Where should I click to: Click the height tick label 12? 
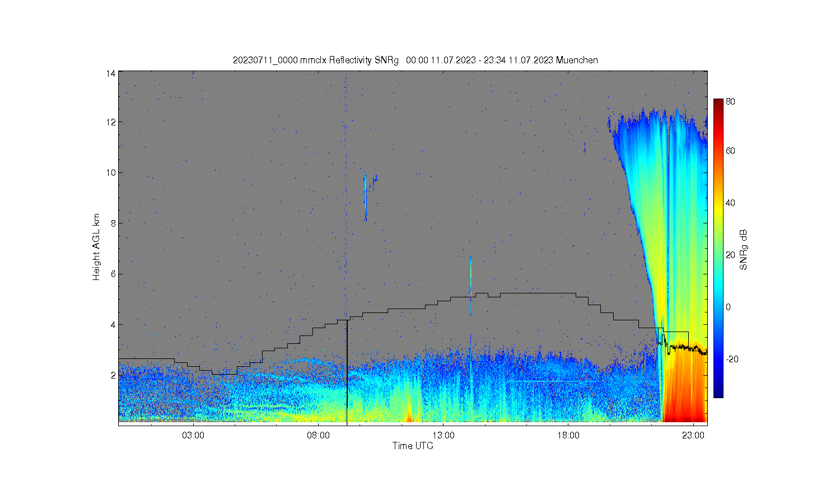click(111, 122)
